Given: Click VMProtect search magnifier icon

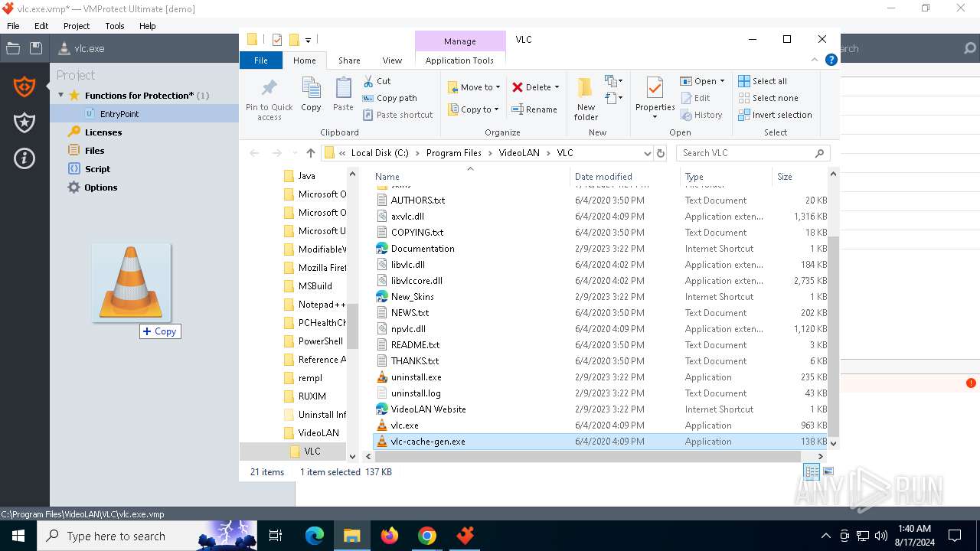Looking at the screenshot, I should click(x=969, y=48).
